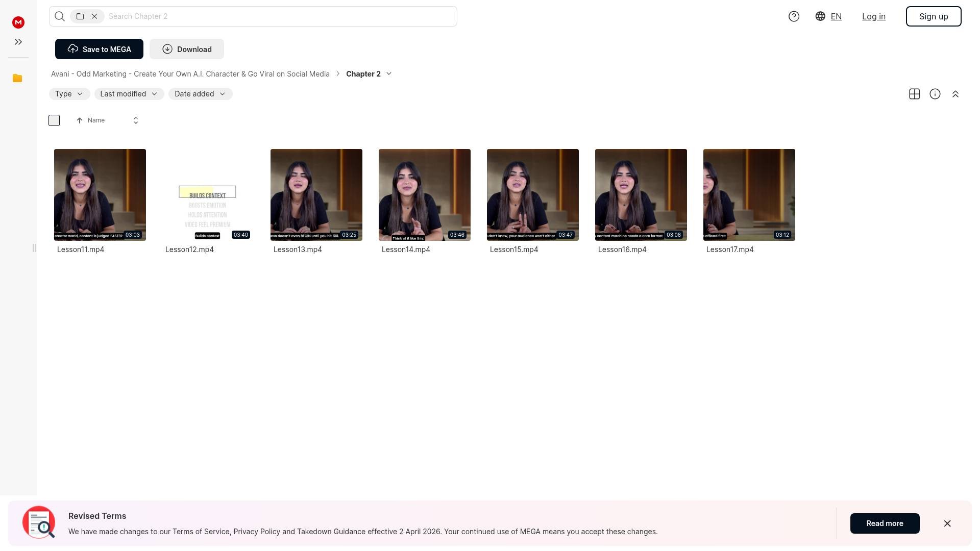
Task: Remove the folder filter from search
Action: 94,16
